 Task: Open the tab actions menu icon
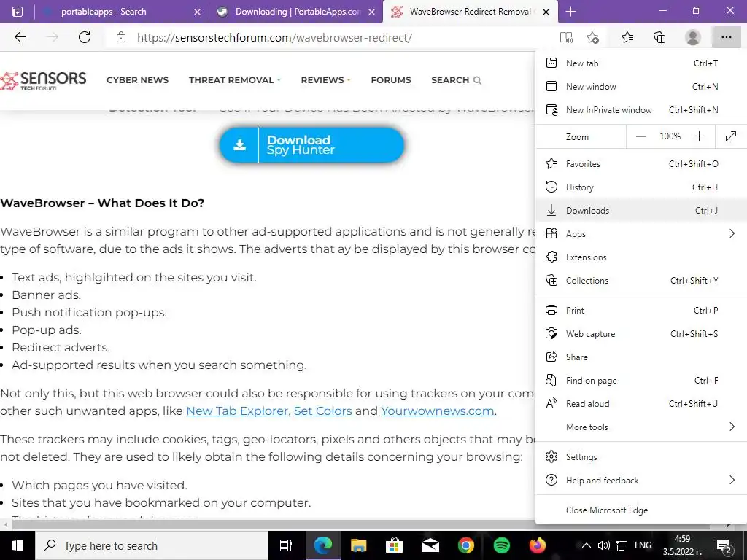click(x=18, y=12)
